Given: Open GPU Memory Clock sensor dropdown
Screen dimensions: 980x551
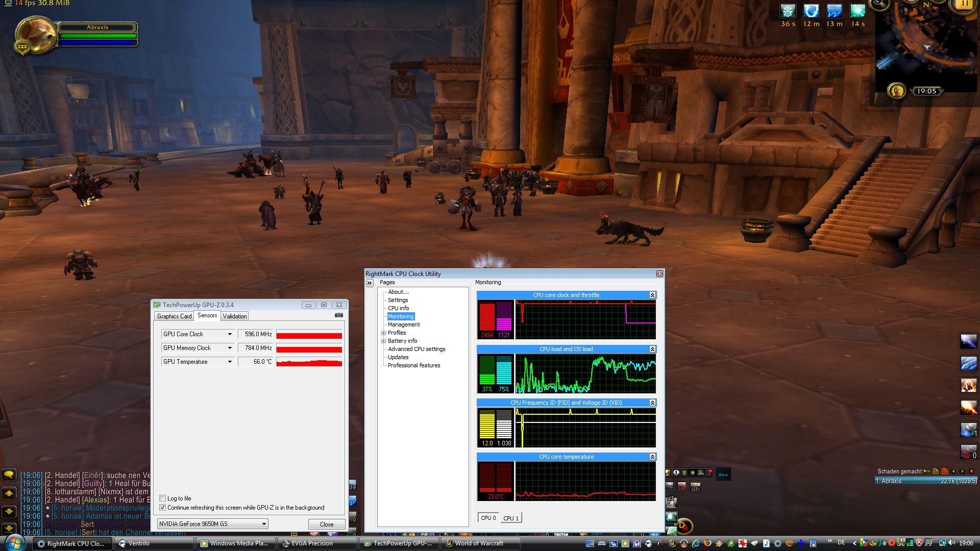Looking at the screenshot, I should pos(230,348).
